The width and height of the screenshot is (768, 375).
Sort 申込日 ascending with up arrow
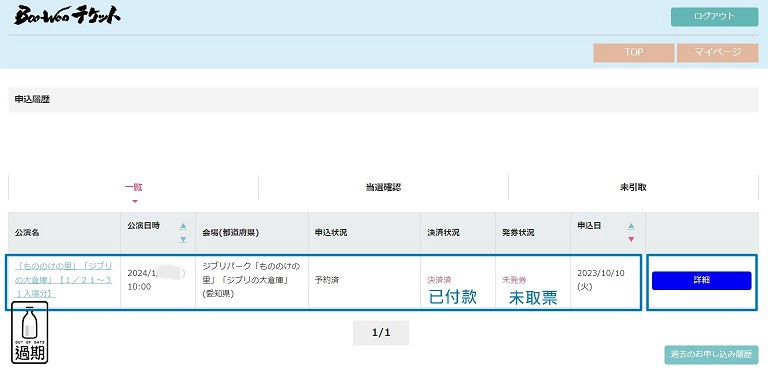pos(631,226)
